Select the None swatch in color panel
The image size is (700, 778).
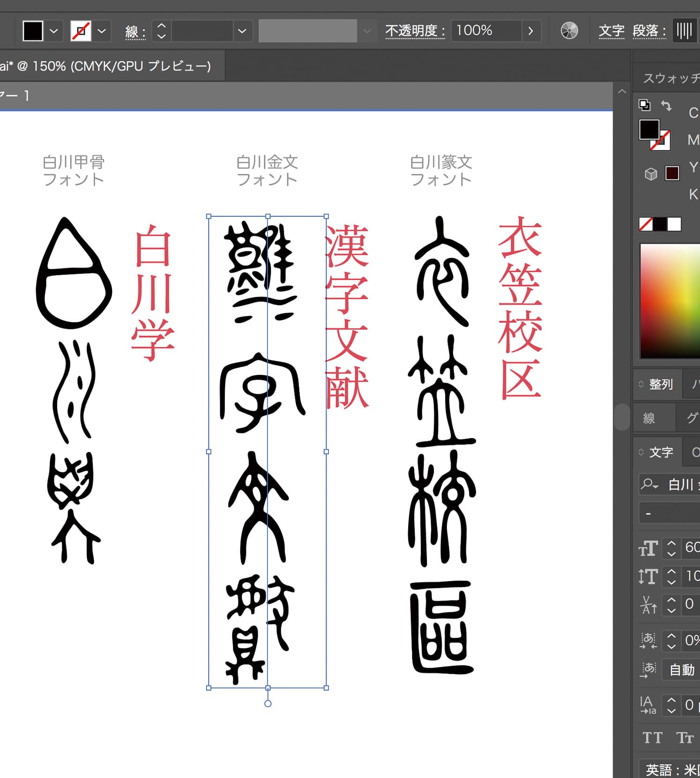(x=646, y=224)
